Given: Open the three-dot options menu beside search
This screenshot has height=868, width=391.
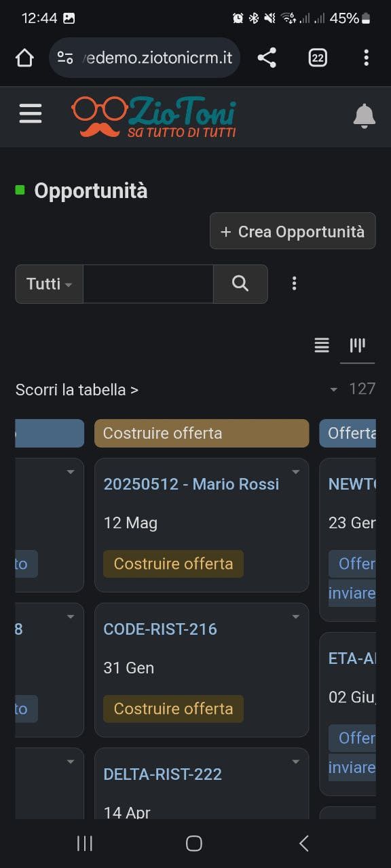Looking at the screenshot, I should tap(294, 283).
